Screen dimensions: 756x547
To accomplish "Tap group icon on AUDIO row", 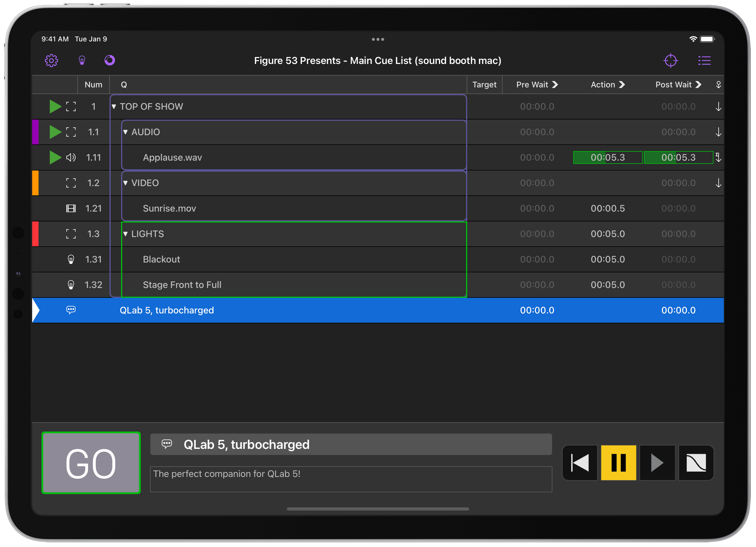I will point(71,132).
